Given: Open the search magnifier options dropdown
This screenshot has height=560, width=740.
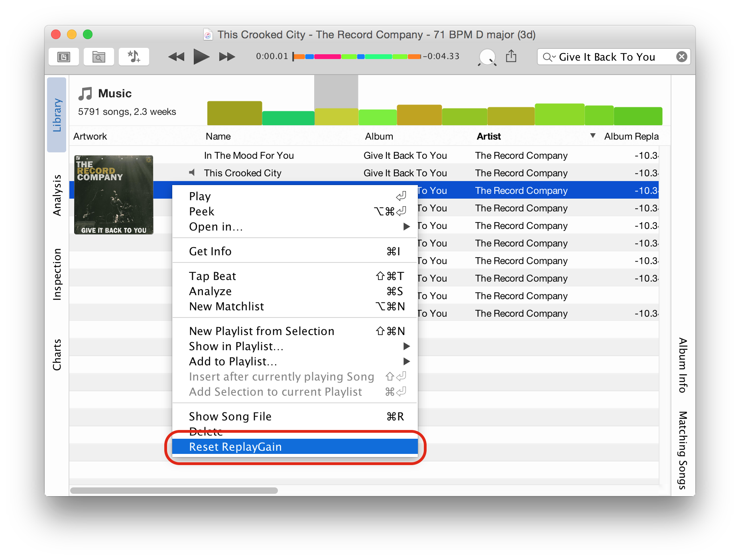Looking at the screenshot, I should 549,57.
